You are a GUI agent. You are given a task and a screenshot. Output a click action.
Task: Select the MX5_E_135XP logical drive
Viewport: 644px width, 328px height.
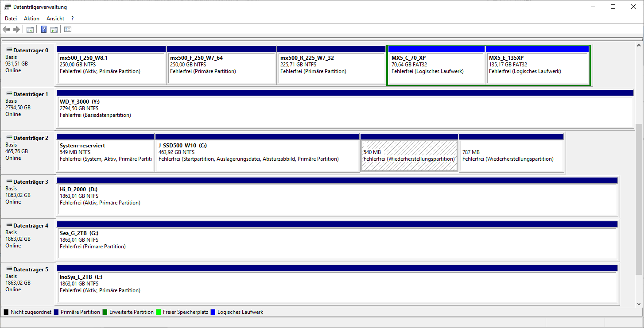(538, 65)
